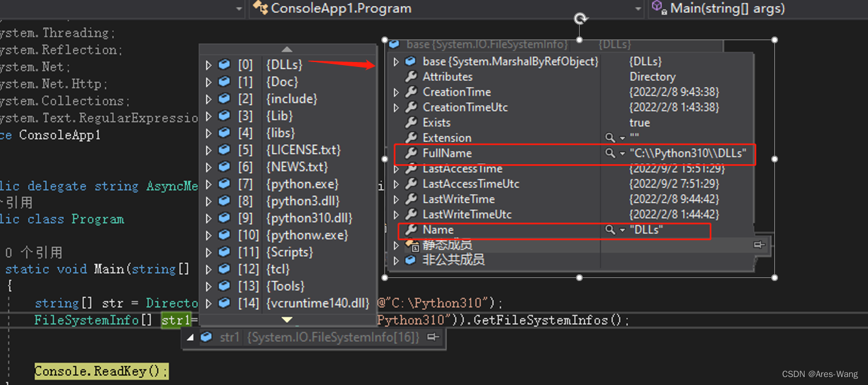Image resolution: width=868 pixels, height=385 pixels.
Task: Expand the [14] {vcruntime140.dll} array item
Action: pyautogui.click(x=209, y=303)
